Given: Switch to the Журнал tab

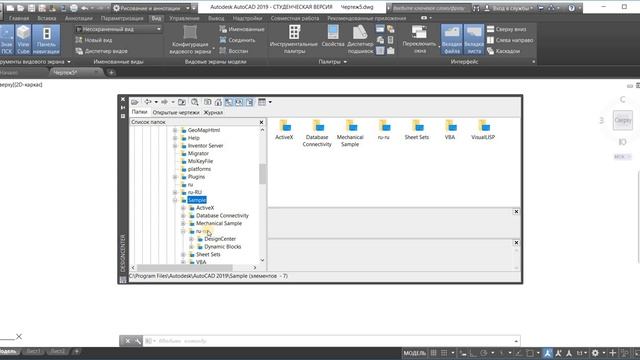Looking at the screenshot, I should [x=213, y=112].
